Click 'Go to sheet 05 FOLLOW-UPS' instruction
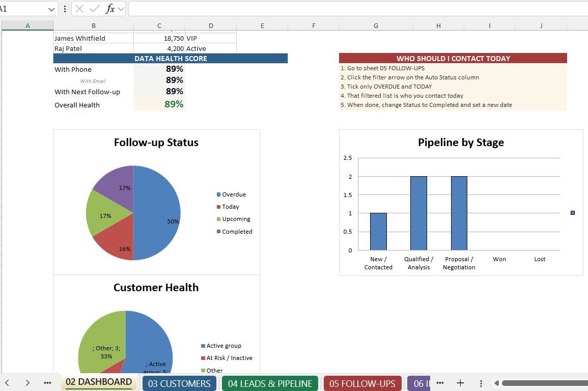 [x=382, y=68]
